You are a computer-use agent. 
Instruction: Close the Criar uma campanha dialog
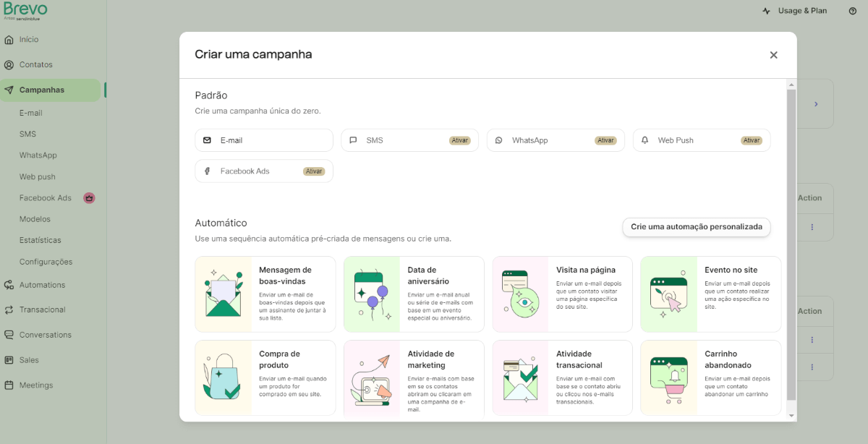773,55
